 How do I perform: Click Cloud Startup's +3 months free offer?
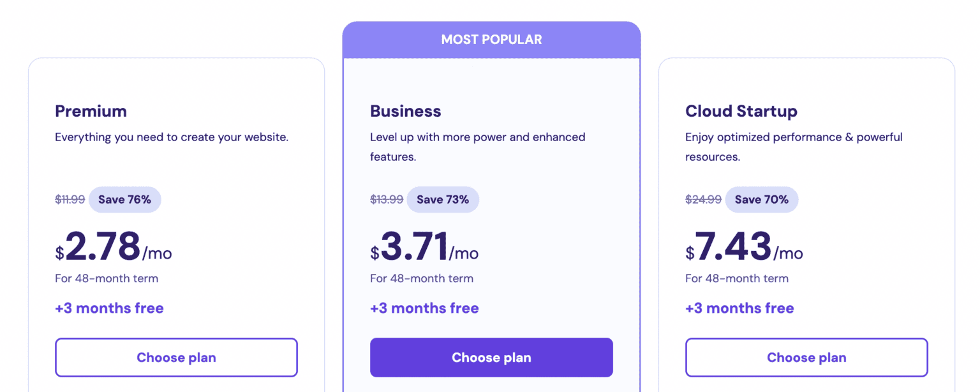[x=739, y=308]
